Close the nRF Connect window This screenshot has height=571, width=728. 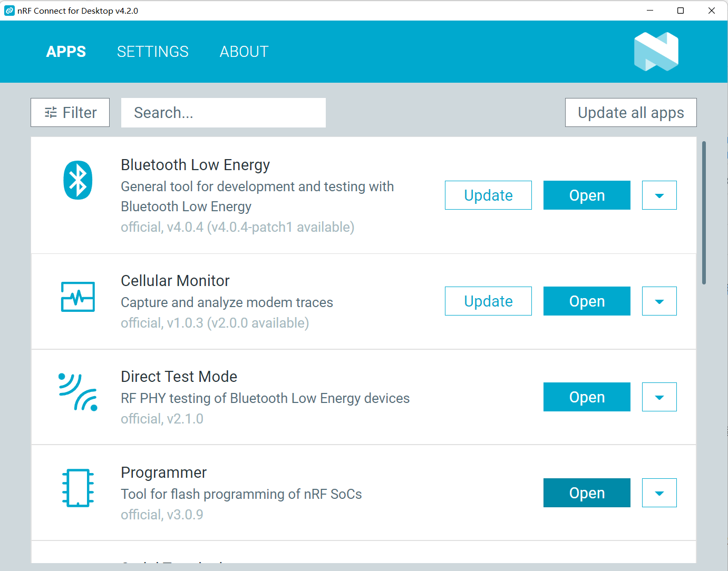click(712, 11)
